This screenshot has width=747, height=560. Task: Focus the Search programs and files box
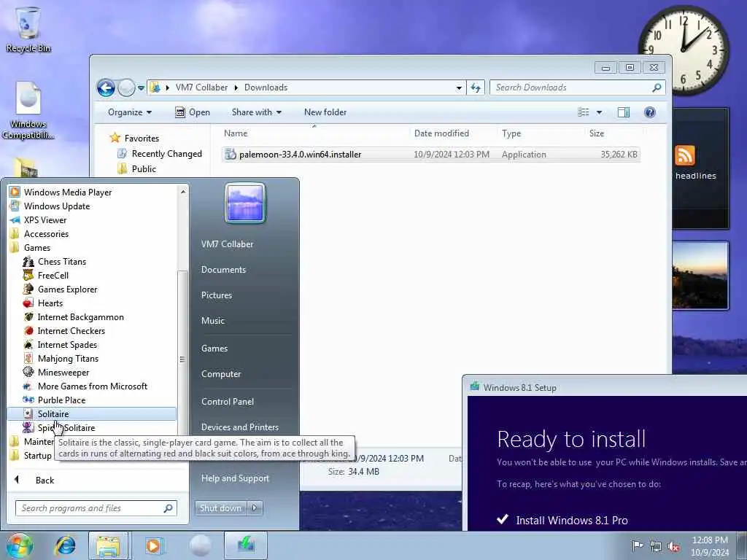pyautogui.click(x=96, y=508)
